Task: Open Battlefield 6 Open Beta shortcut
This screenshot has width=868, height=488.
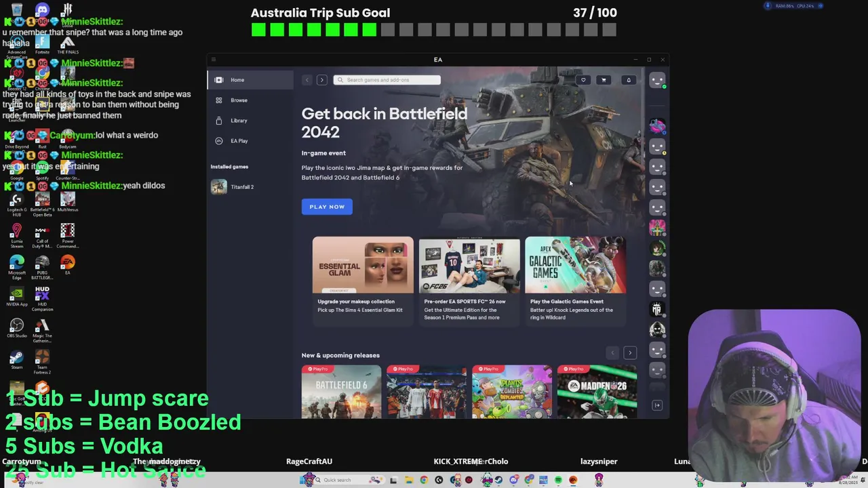Action: [x=42, y=203]
